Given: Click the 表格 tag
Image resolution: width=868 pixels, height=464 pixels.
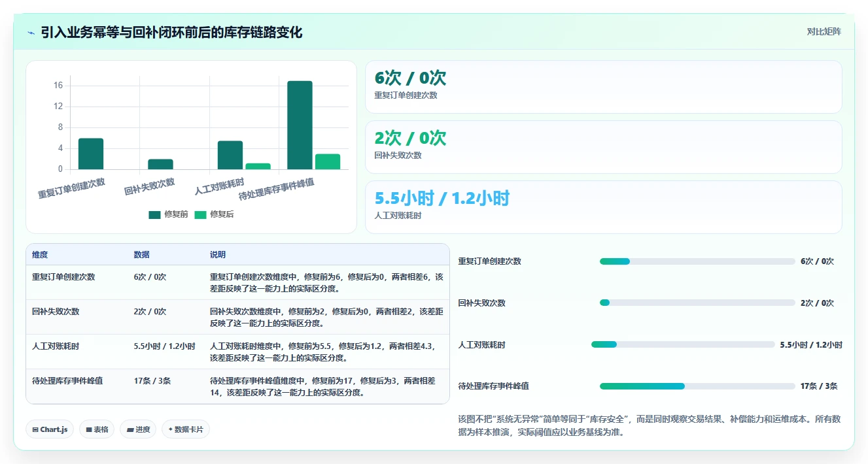Looking at the screenshot, I should pyautogui.click(x=97, y=429).
